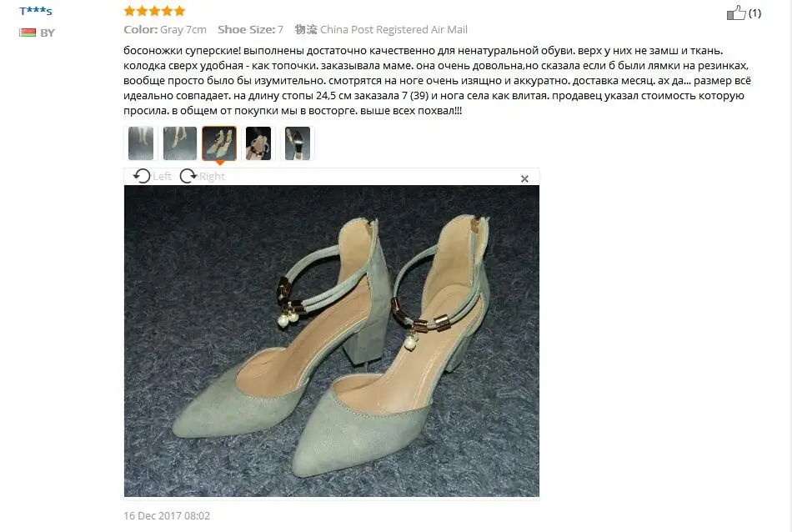Rotate the photo right using the clockwise arrow
The image size is (792, 532).
[x=188, y=176]
